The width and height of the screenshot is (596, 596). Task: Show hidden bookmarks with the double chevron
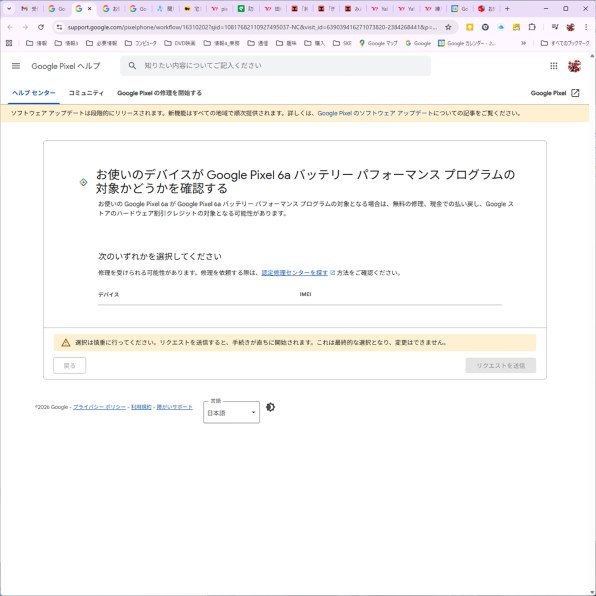[523, 43]
